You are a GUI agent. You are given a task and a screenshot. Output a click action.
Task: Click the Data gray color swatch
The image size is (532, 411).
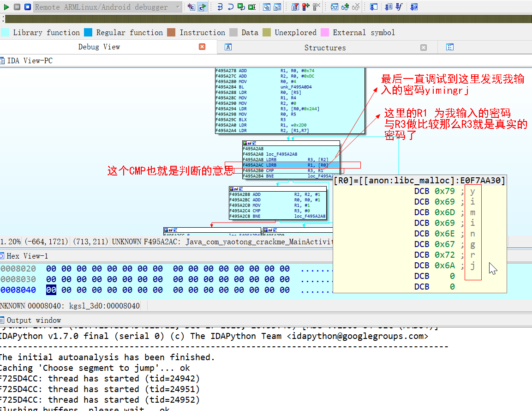233,32
